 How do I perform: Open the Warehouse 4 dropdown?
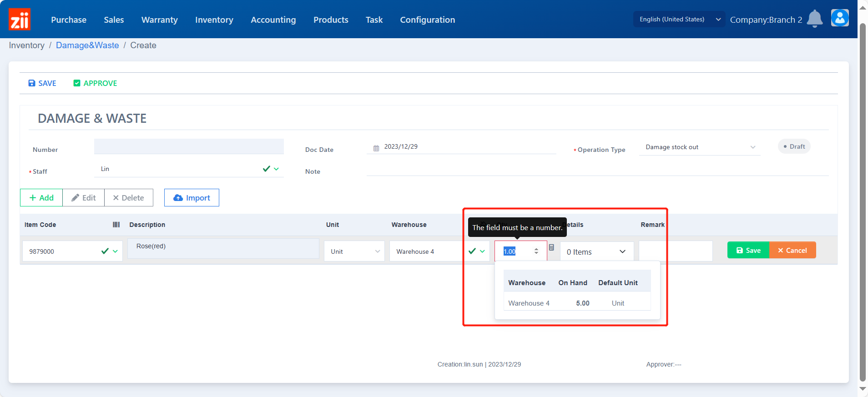pyautogui.click(x=439, y=251)
